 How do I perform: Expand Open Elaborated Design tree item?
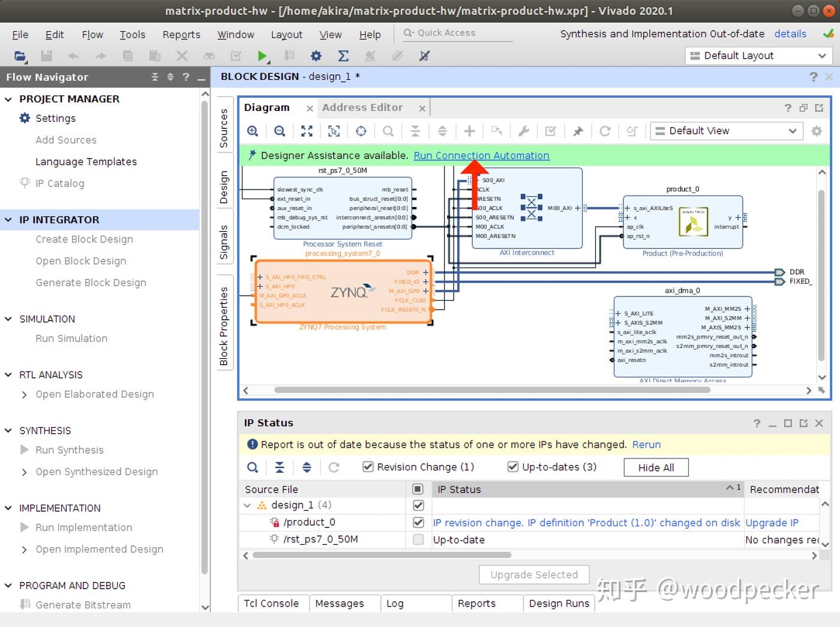point(24,394)
